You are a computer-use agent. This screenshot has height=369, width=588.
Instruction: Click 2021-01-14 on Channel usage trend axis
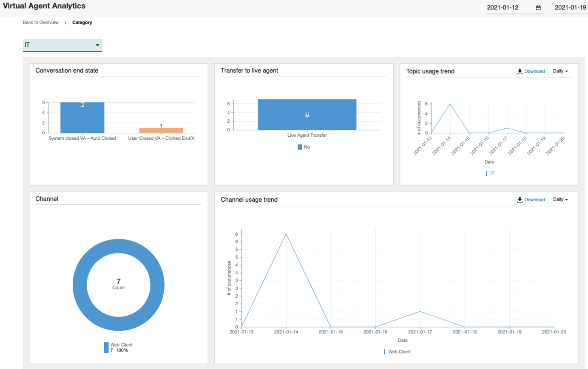286,332
